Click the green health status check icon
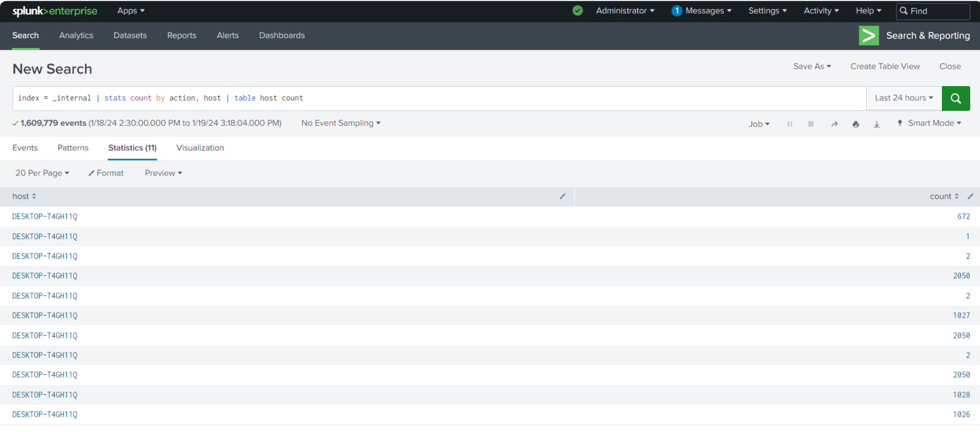Image resolution: width=980 pixels, height=432 pixels. (x=578, y=10)
